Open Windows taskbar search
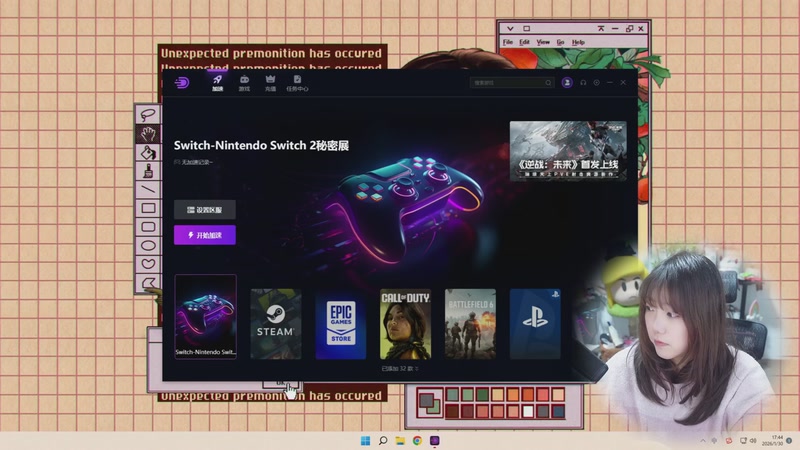This screenshot has width=800, height=450. point(383,441)
